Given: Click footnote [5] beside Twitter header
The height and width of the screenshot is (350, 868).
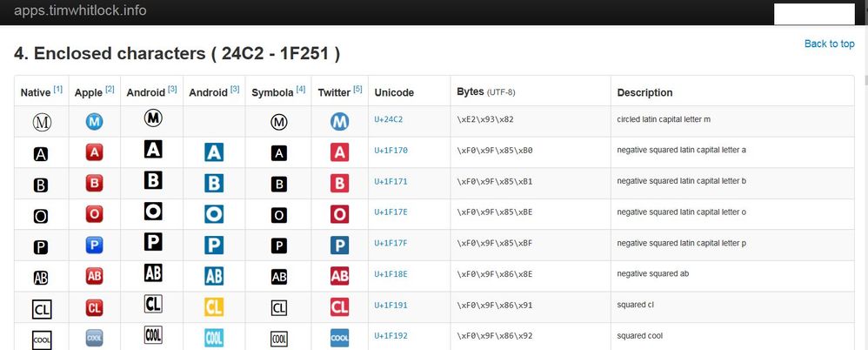Looking at the screenshot, I should (357, 89).
